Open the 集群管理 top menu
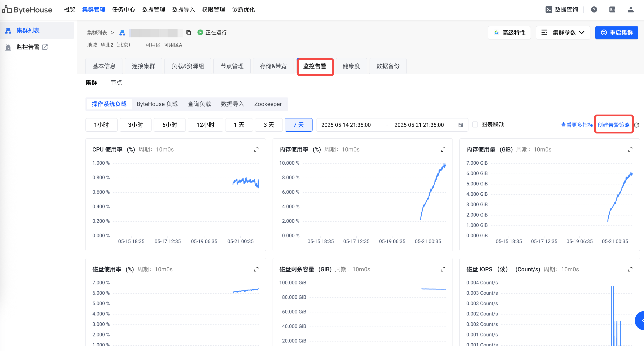Image resolution: width=644 pixels, height=351 pixels. tap(94, 9)
